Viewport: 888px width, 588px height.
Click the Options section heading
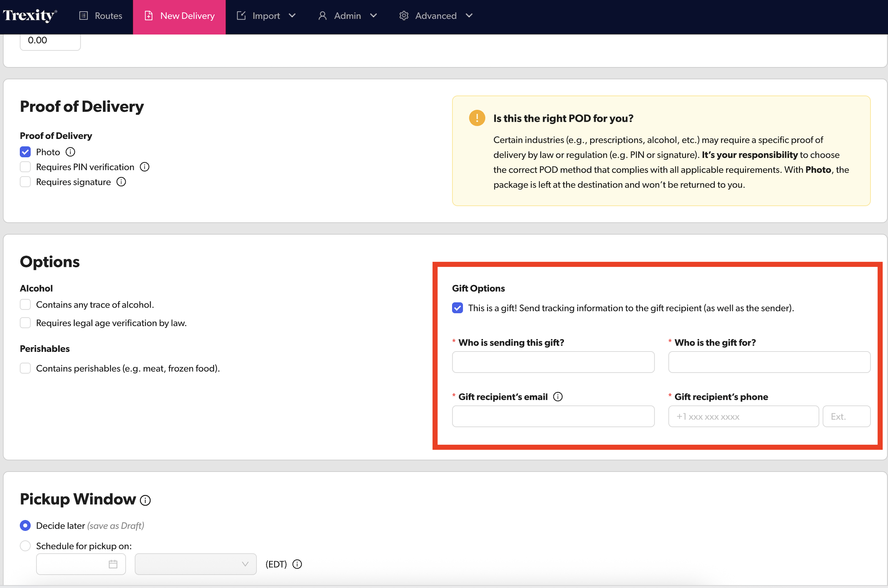[x=50, y=261]
